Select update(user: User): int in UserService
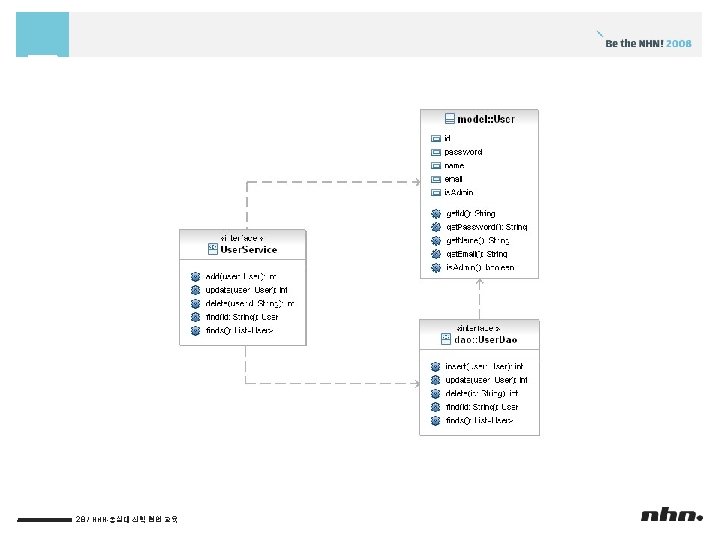 [246, 290]
